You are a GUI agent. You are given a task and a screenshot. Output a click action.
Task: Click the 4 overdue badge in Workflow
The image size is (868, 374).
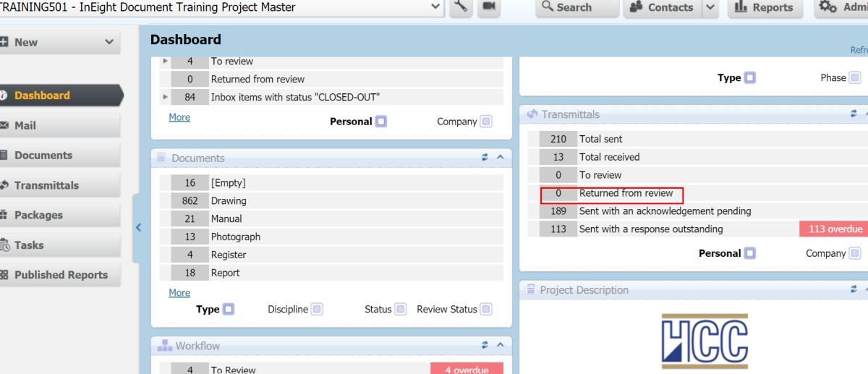click(x=467, y=369)
